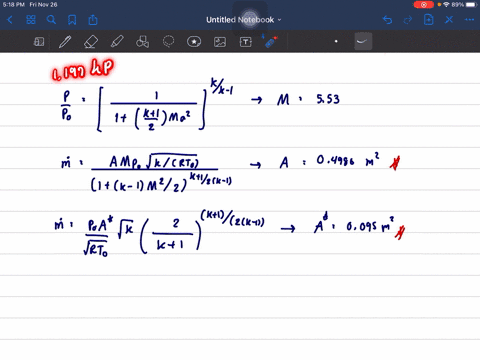
Task: Tap the handwritten A = 0.4986 m² result
Action: [x=329, y=161]
